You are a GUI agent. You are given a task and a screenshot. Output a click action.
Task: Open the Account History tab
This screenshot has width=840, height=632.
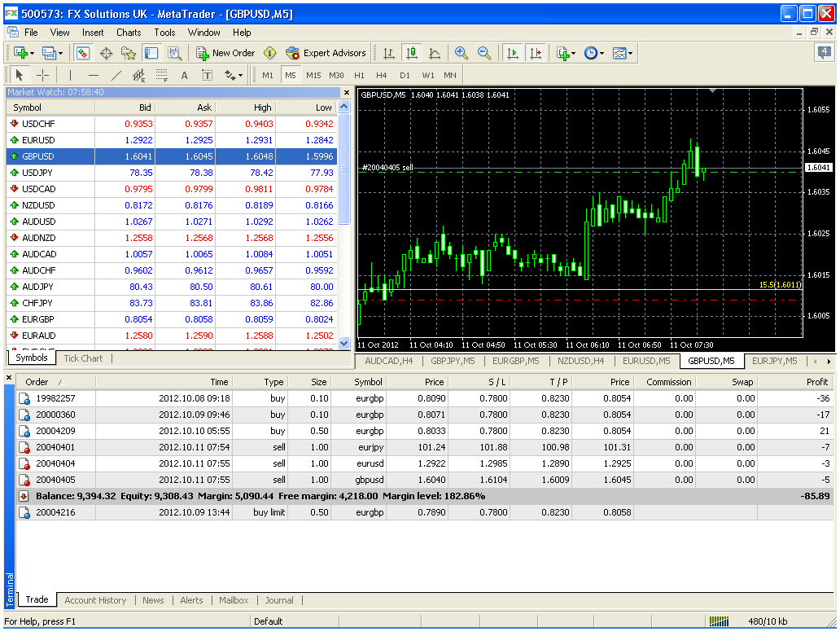95,600
